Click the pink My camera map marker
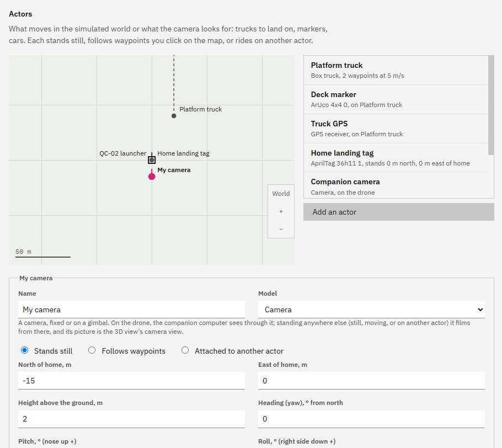 [x=152, y=177]
